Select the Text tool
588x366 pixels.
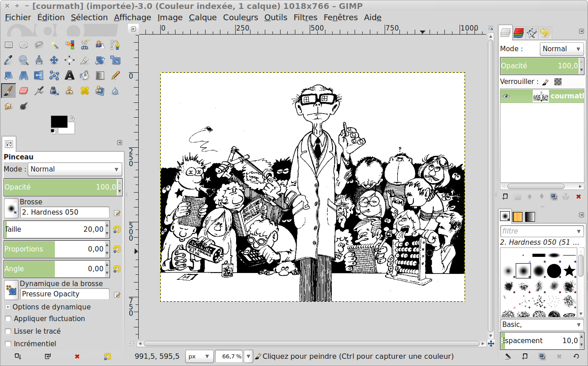(x=70, y=75)
